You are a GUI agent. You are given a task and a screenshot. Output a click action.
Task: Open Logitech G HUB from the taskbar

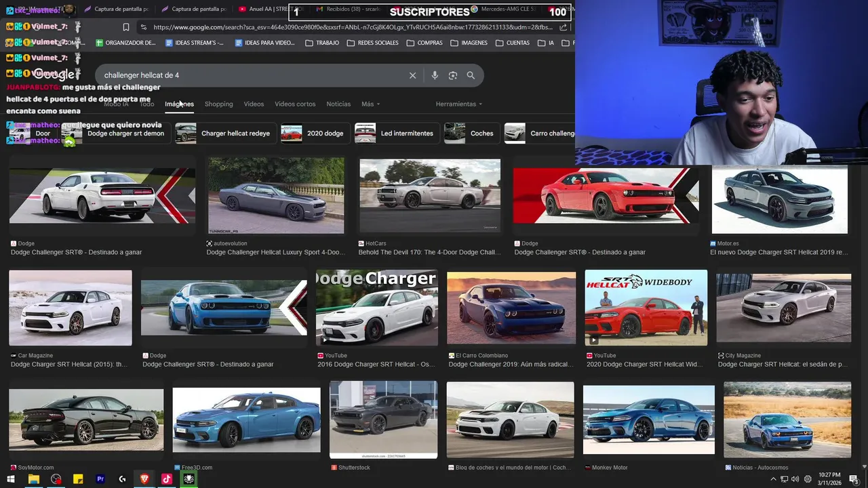pos(122,479)
